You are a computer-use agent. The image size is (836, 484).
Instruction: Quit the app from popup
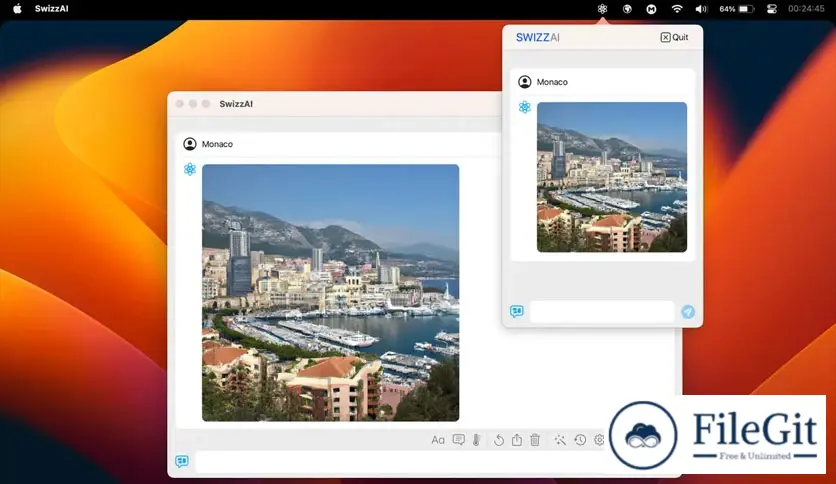(x=674, y=37)
